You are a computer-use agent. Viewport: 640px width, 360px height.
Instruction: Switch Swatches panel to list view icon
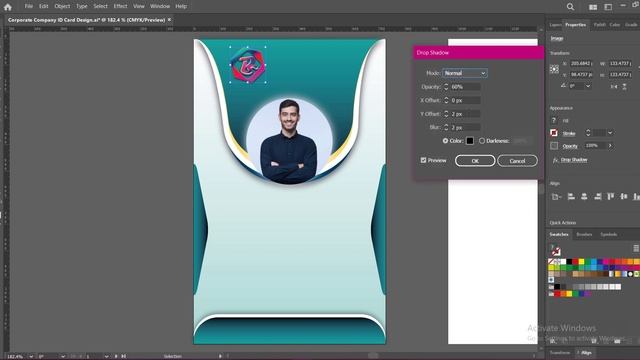pos(636,248)
